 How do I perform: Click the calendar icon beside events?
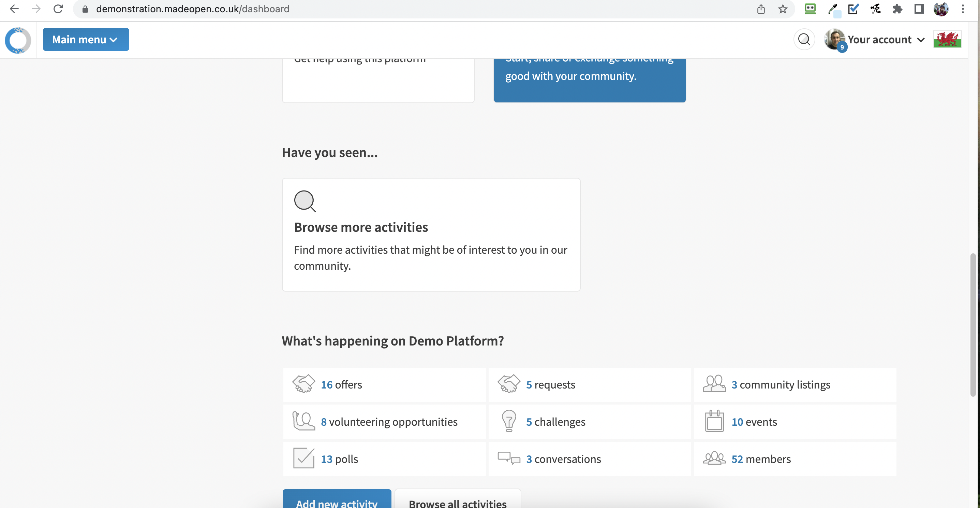tap(714, 421)
